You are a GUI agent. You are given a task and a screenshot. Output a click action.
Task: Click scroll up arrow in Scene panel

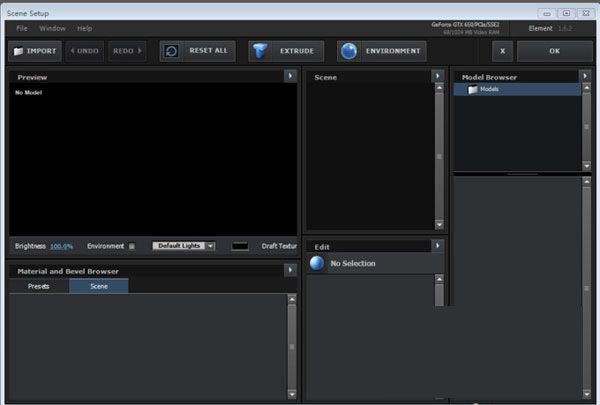tap(439, 88)
